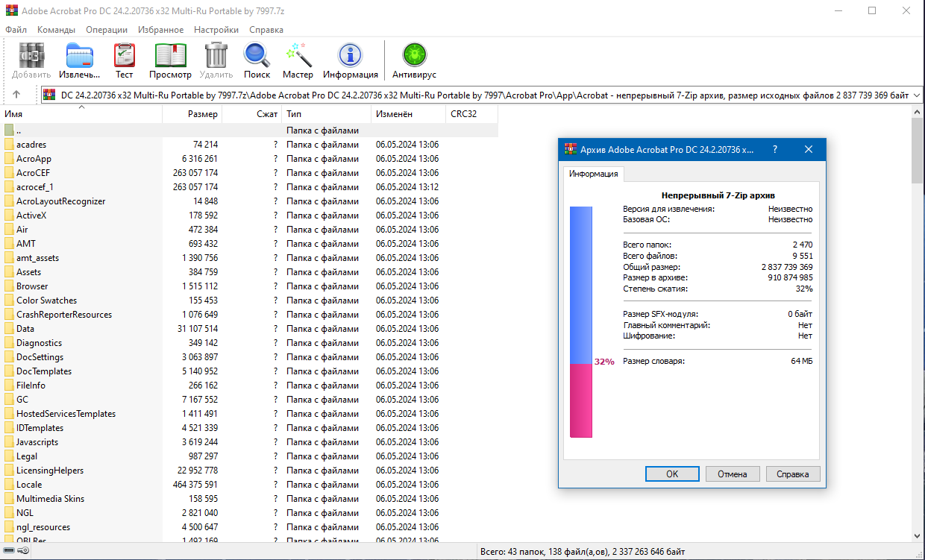The width and height of the screenshot is (925, 560).
Task: Start the Antivirus scan icon
Action: coord(414,60)
